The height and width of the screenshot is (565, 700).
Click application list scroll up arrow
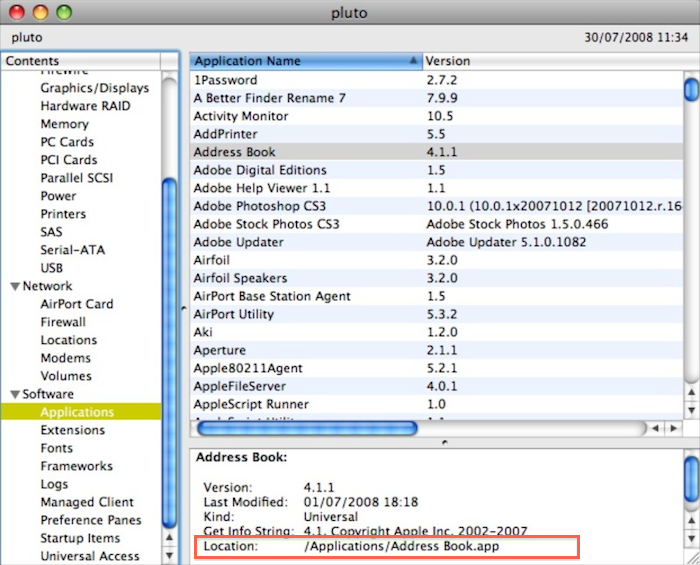[x=692, y=392]
